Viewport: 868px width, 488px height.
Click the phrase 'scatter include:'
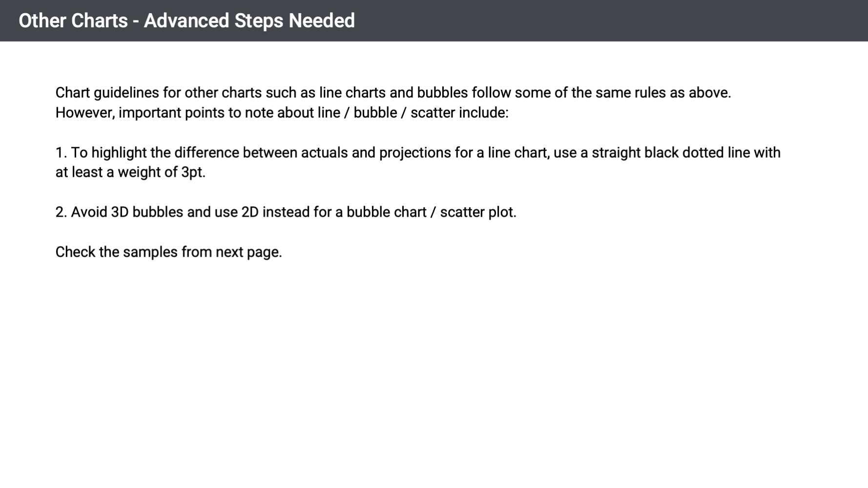(x=459, y=113)
